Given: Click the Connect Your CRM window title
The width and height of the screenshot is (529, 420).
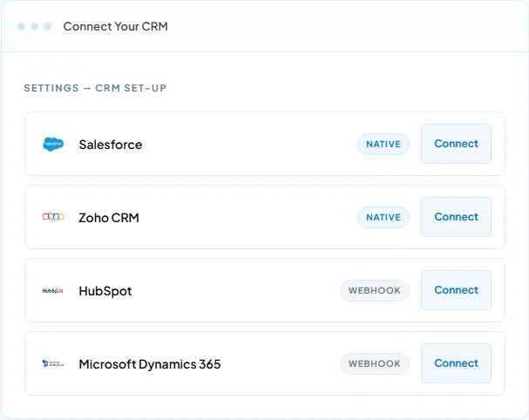Looking at the screenshot, I should tap(115, 26).
